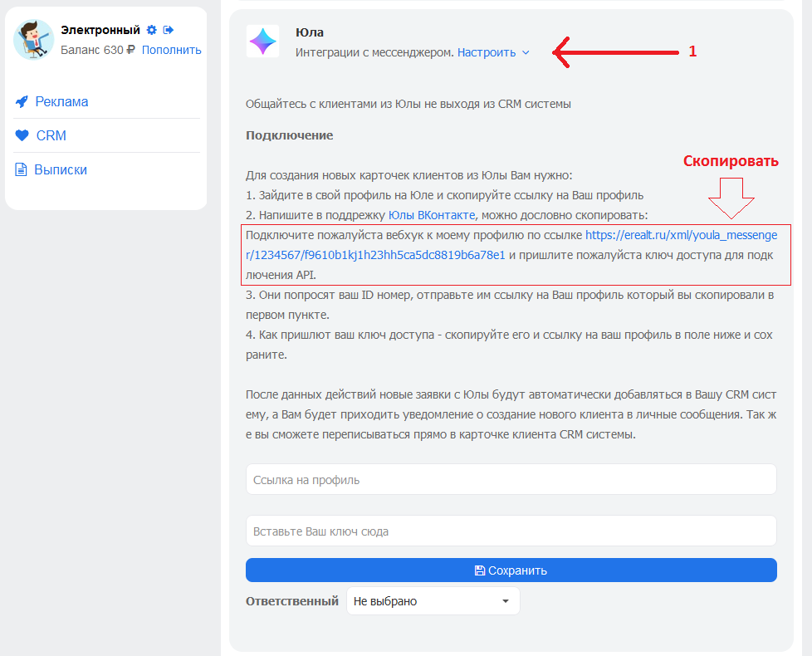
Task: Click the Настроить link for Юла
Action: (487, 52)
